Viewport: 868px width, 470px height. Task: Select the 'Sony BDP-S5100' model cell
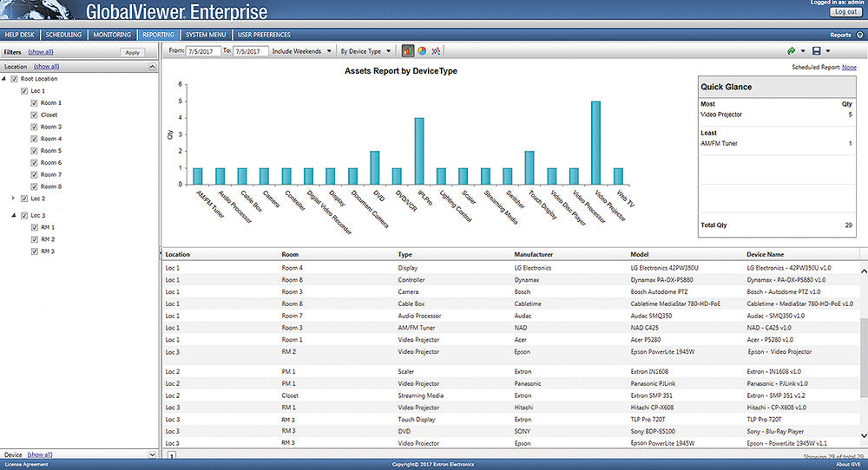[653, 431]
